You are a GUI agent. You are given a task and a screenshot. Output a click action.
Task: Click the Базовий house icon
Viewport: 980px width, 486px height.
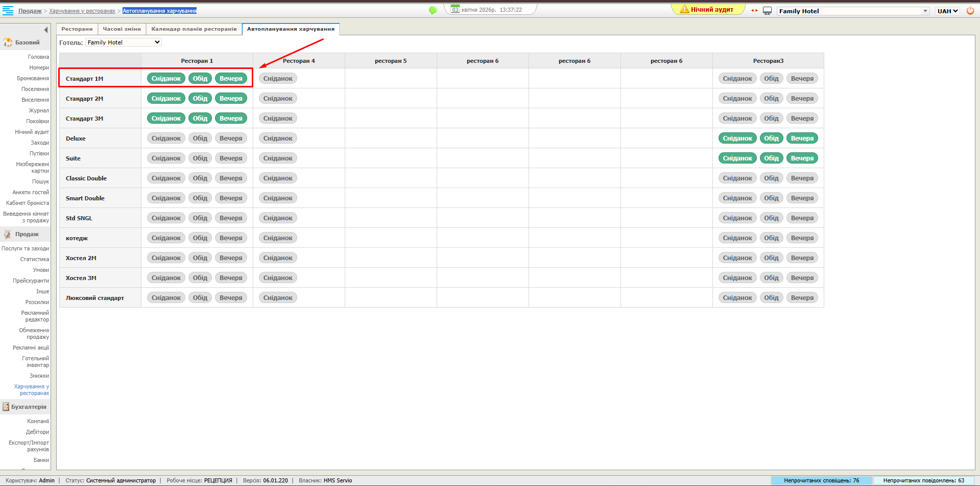(8, 42)
